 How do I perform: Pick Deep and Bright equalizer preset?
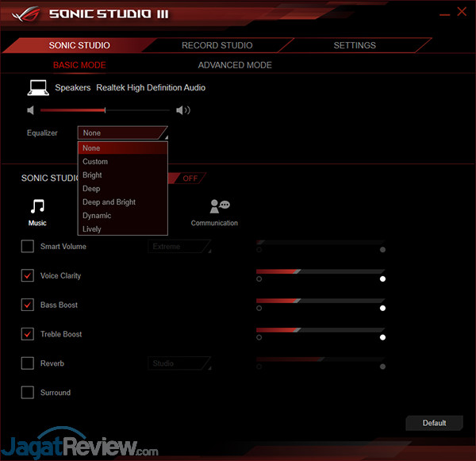pos(123,202)
